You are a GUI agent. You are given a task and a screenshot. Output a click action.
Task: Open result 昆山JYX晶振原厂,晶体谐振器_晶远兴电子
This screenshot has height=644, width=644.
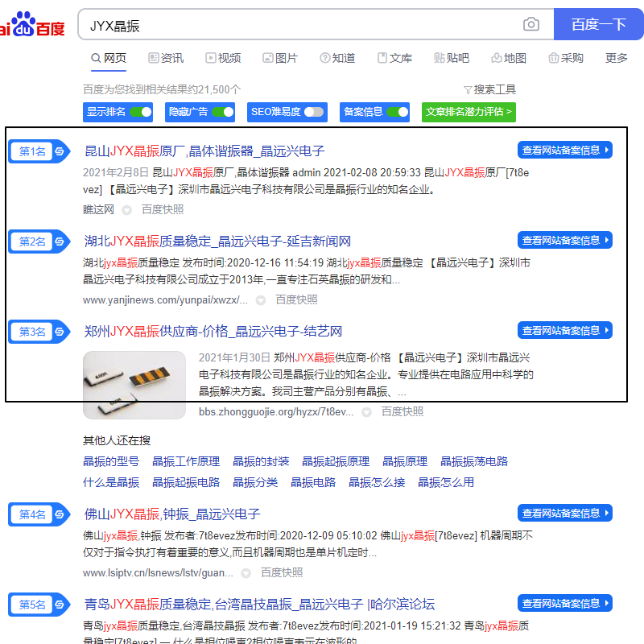[204, 151]
